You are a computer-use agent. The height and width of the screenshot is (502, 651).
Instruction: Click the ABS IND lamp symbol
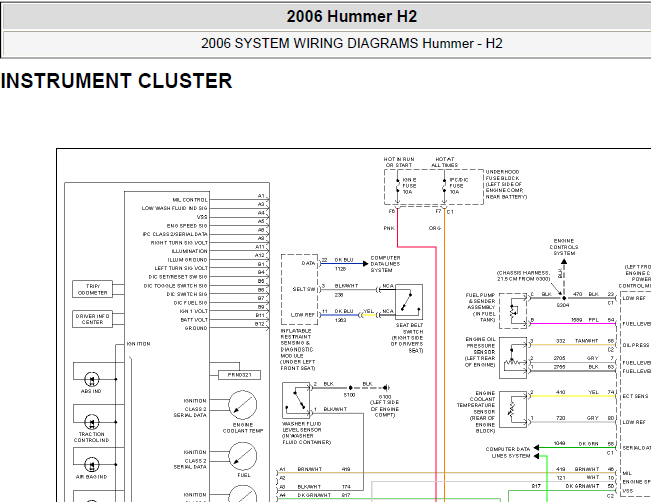pos(92,380)
